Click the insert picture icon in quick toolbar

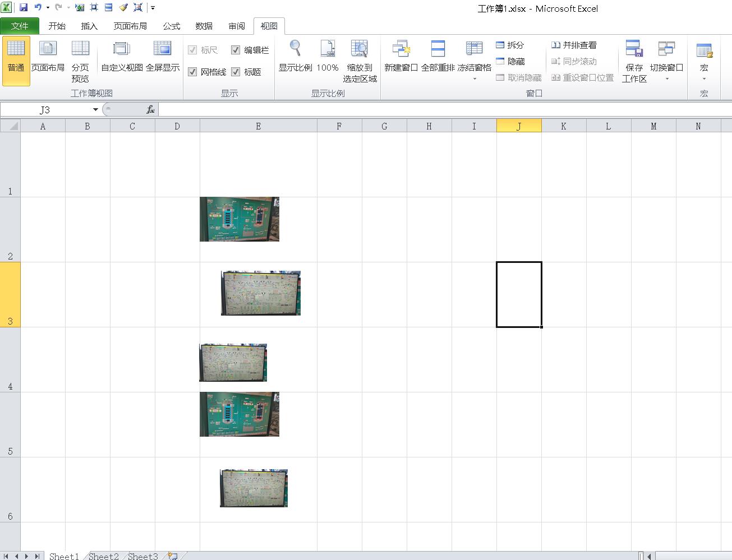pos(80,7)
